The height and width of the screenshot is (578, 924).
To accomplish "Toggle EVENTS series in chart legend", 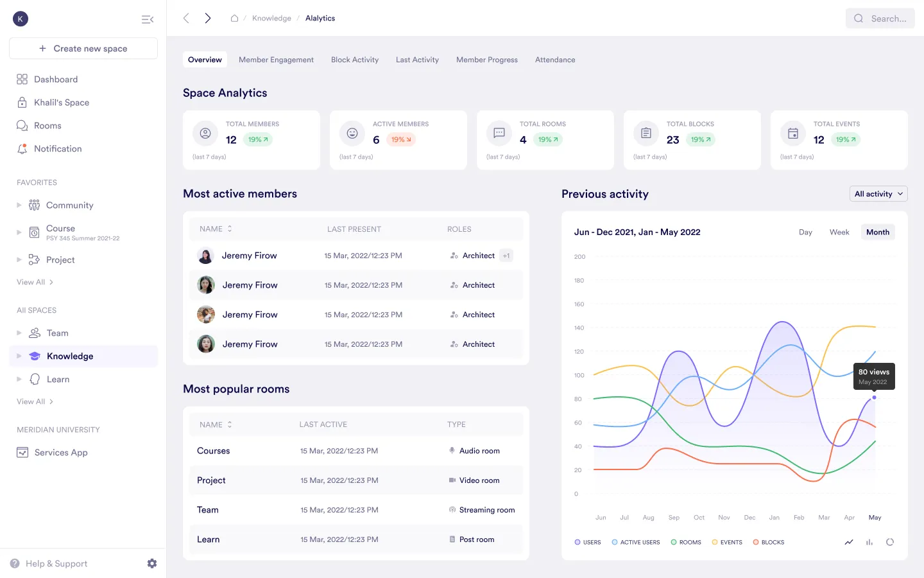I will tap(727, 542).
